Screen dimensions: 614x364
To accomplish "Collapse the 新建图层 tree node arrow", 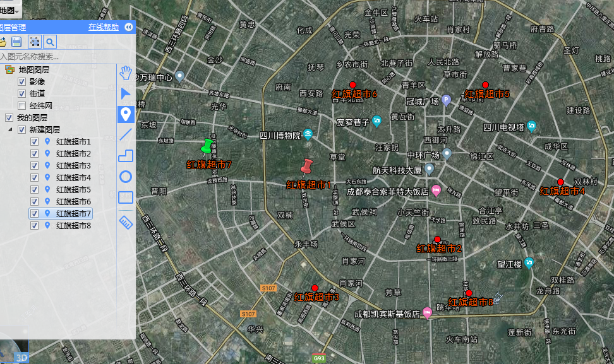I will (x=10, y=129).
